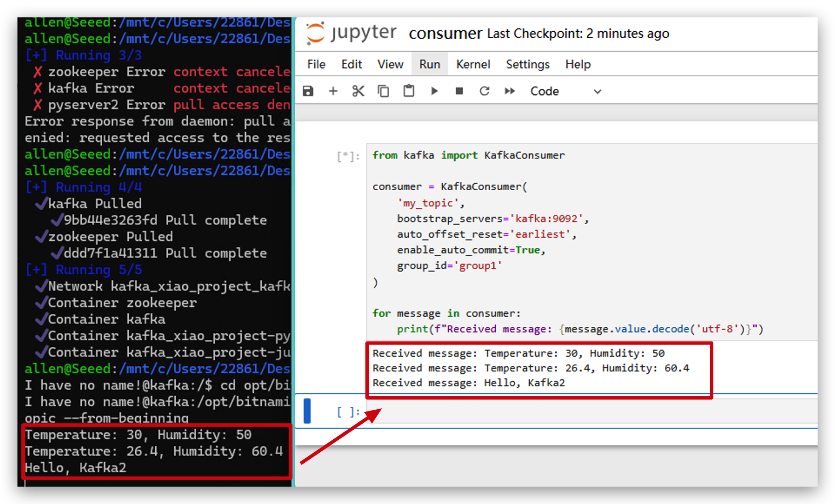The width and height of the screenshot is (835, 504).
Task: Click the Jupyter logo
Action: tap(351, 33)
